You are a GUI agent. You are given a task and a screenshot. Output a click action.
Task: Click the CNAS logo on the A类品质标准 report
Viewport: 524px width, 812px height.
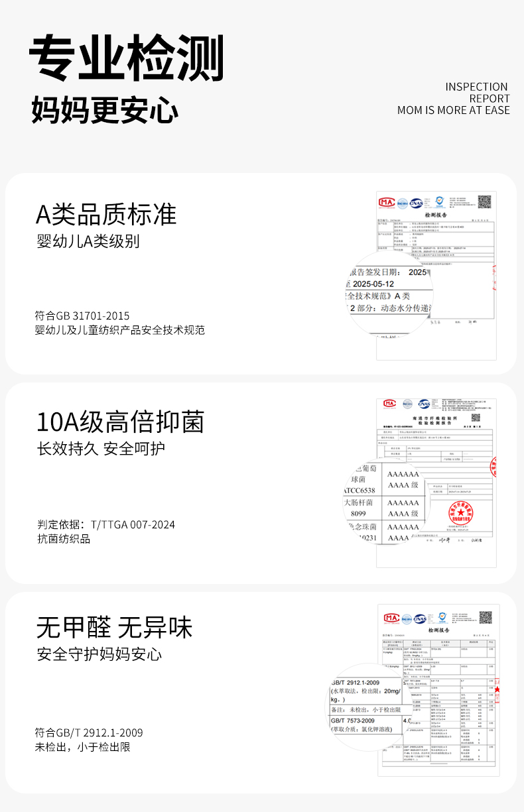[417, 202]
